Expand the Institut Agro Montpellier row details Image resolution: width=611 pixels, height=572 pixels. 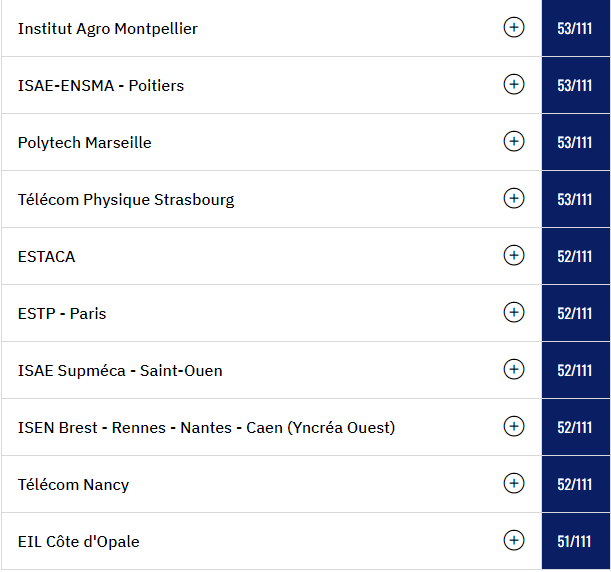tap(514, 27)
